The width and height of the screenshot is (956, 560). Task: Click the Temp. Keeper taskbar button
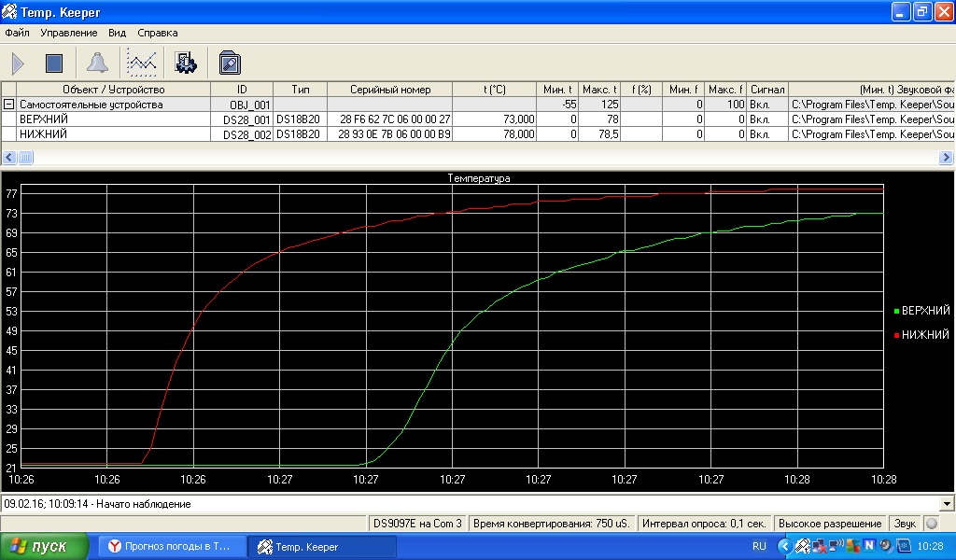tap(322, 547)
